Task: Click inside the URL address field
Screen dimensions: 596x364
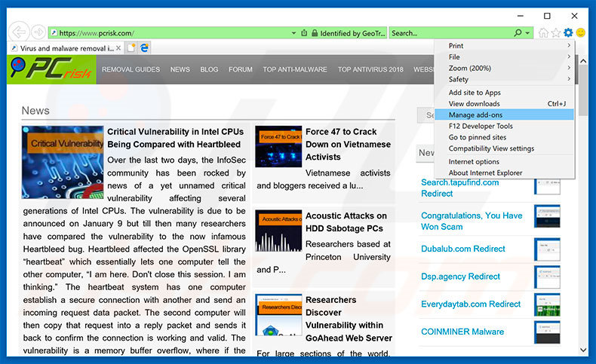Action: click(173, 33)
